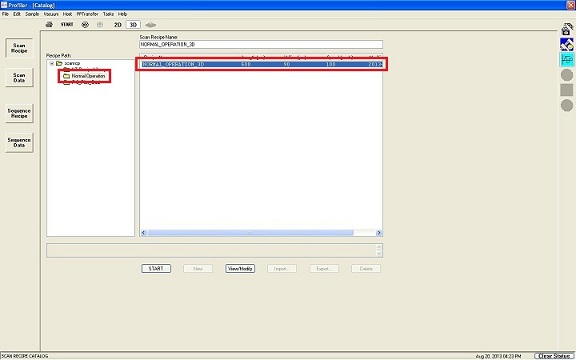
Task: Click the round target icon next to toolbar START
Action: 85,25
